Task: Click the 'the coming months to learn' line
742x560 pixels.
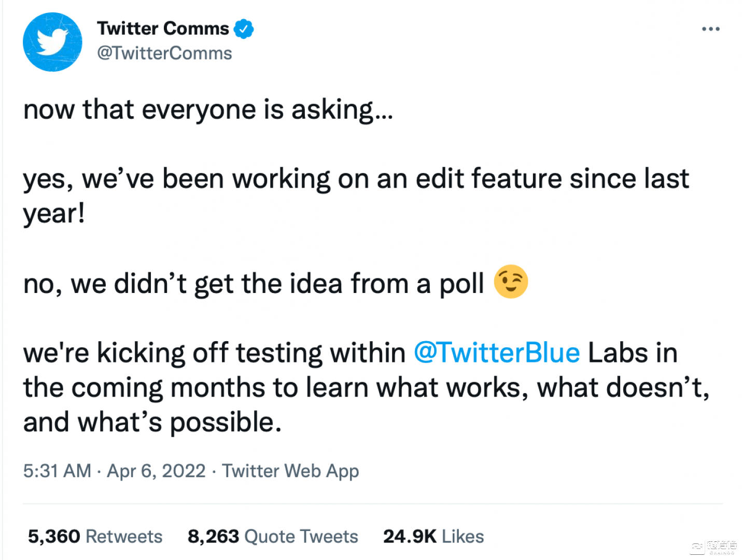Action: tap(366, 388)
